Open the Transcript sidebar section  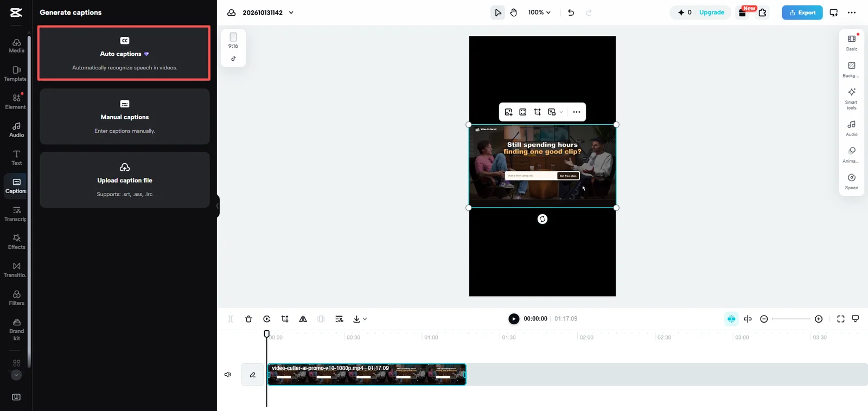tap(16, 214)
